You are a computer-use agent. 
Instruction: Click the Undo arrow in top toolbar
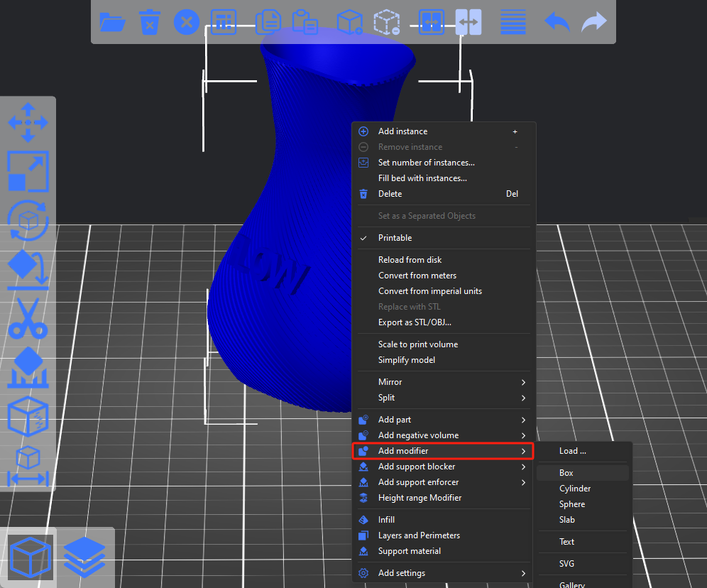(x=557, y=22)
